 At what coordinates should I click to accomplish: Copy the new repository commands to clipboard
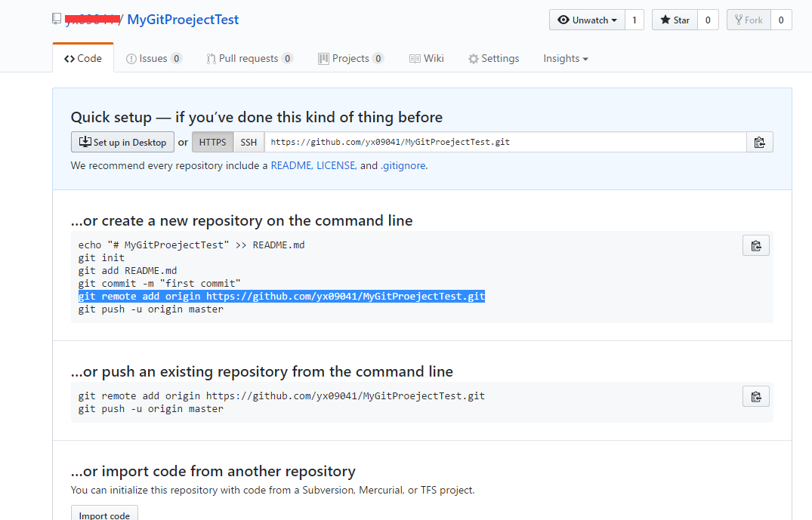756,245
